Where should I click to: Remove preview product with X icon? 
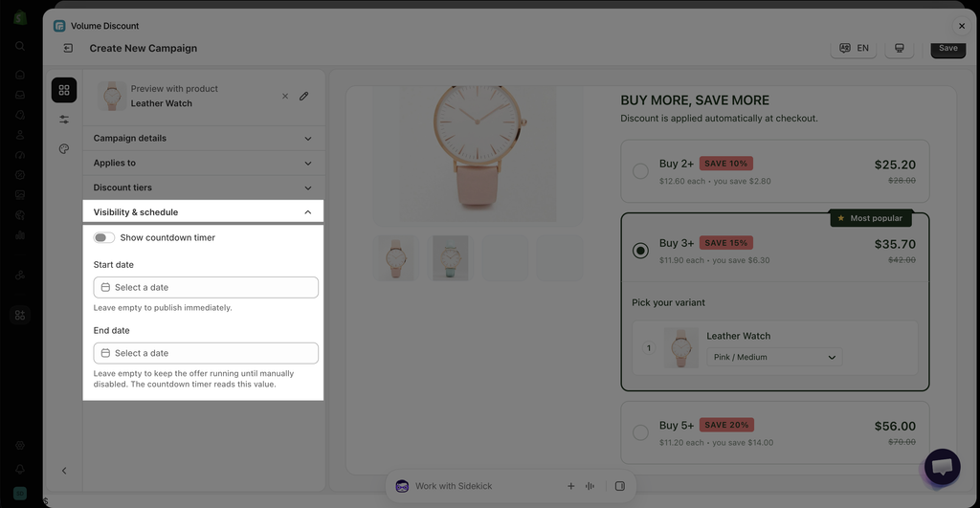click(285, 97)
